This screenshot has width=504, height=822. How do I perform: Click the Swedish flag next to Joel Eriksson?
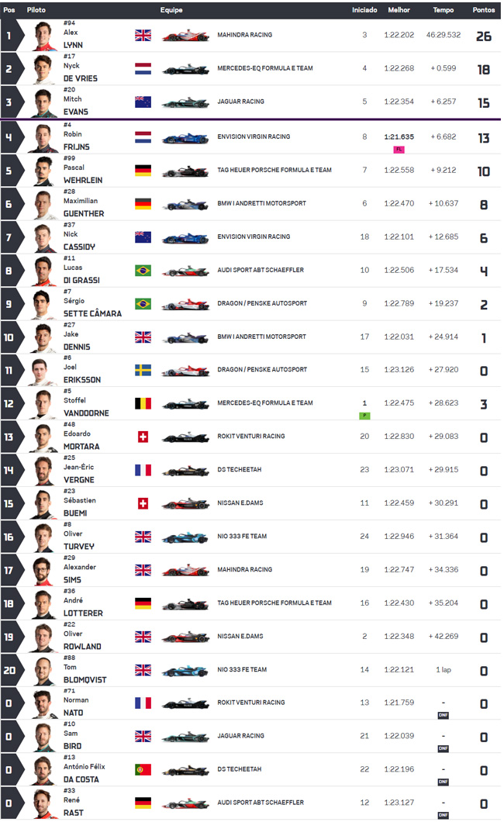(143, 370)
